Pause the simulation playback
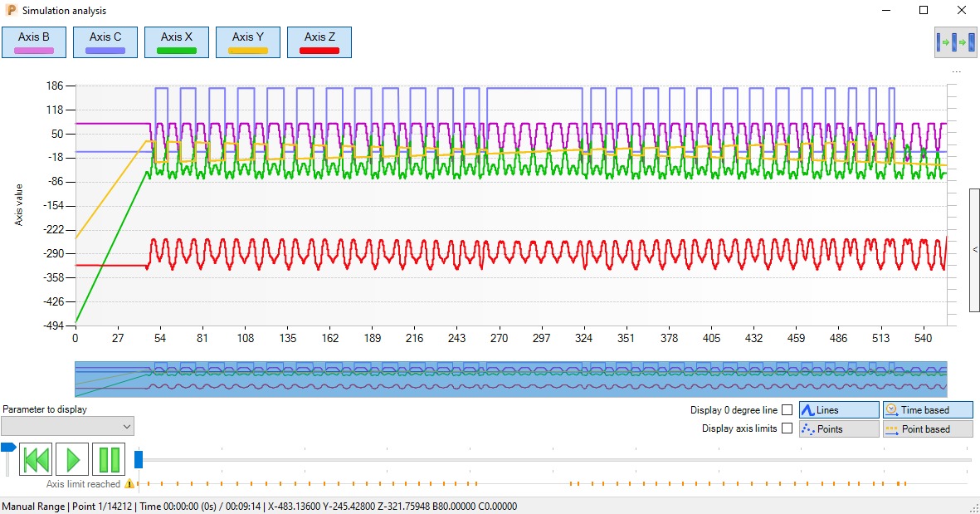This screenshot has height=514, width=980. click(x=109, y=459)
